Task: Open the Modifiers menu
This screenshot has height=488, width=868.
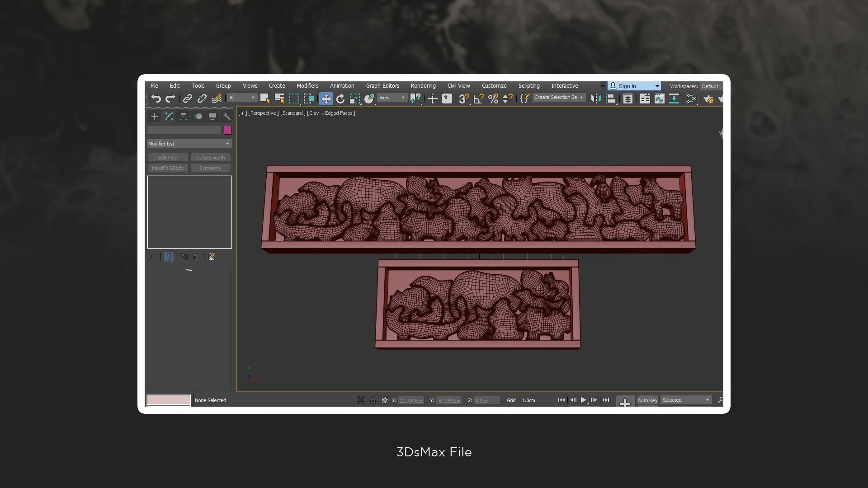Action: pos(307,86)
